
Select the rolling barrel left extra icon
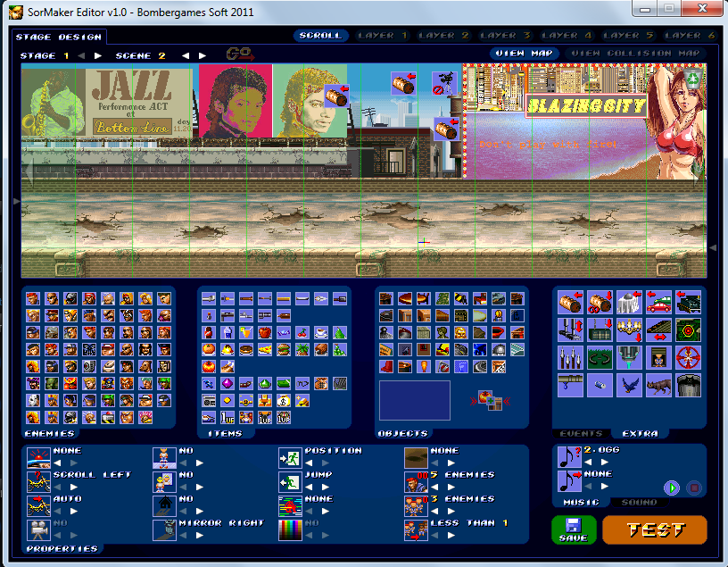[x=570, y=302]
